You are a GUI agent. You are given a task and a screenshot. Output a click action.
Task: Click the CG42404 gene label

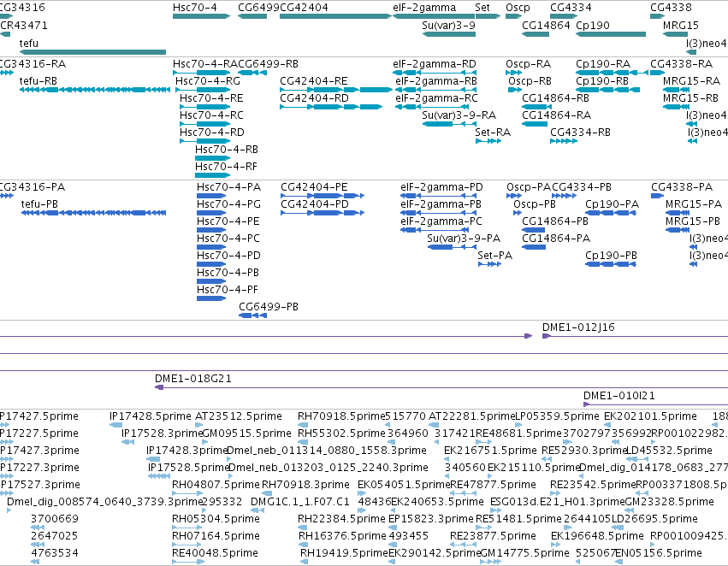(304, 8)
